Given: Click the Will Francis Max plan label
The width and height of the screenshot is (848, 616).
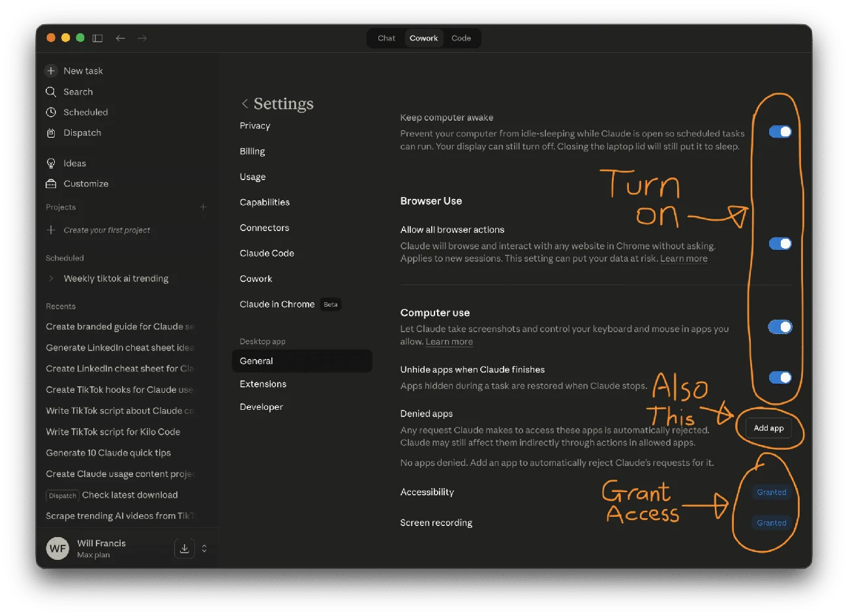Looking at the screenshot, I should (x=101, y=549).
